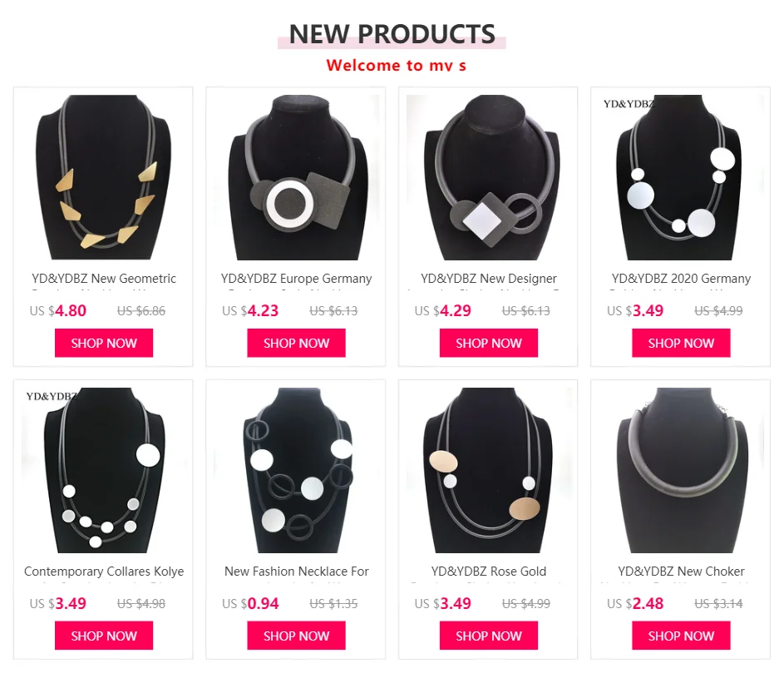
Task: Open the YD&YDBZ New Geometric product title
Action: tap(104, 279)
